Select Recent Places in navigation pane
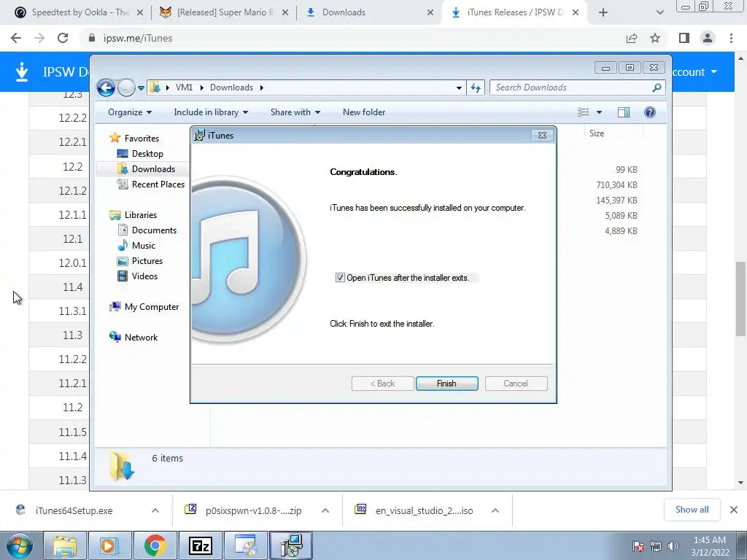Image resolution: width=747 pixels, height=560 pixels. pos(158,184)
